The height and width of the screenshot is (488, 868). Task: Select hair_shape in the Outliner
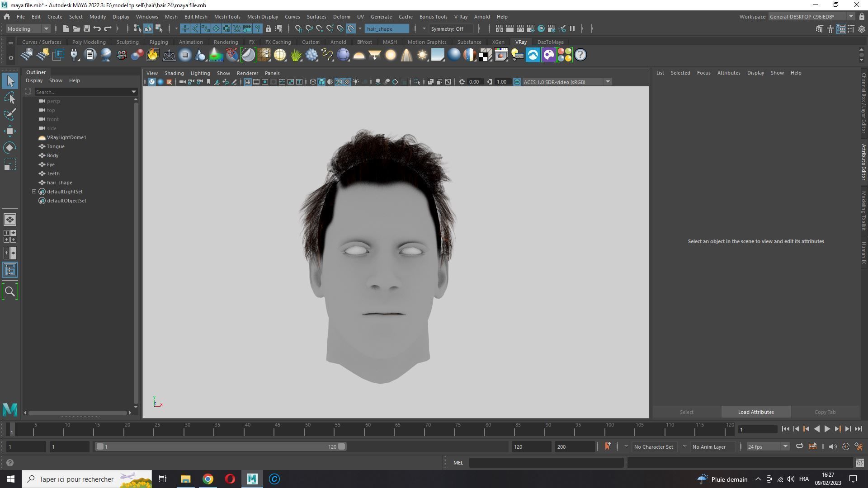pos(59,183)
